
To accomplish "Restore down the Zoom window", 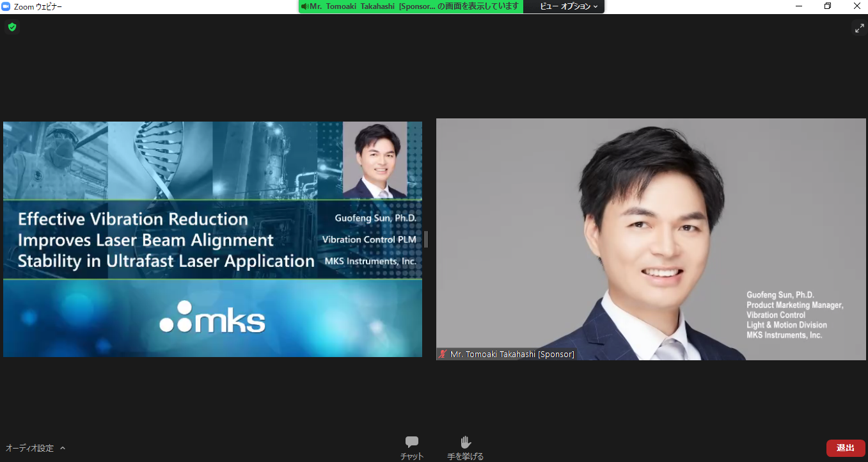I will pos(828,6).
